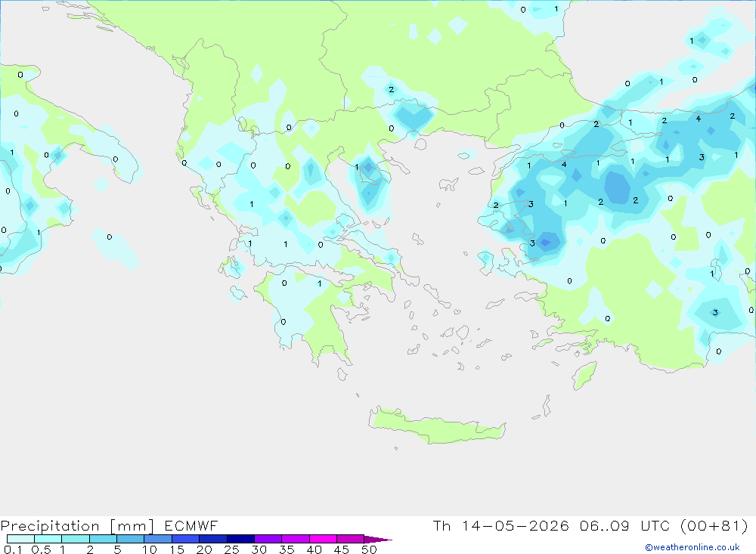Select the forecast offset "(00+81)"

714,525
